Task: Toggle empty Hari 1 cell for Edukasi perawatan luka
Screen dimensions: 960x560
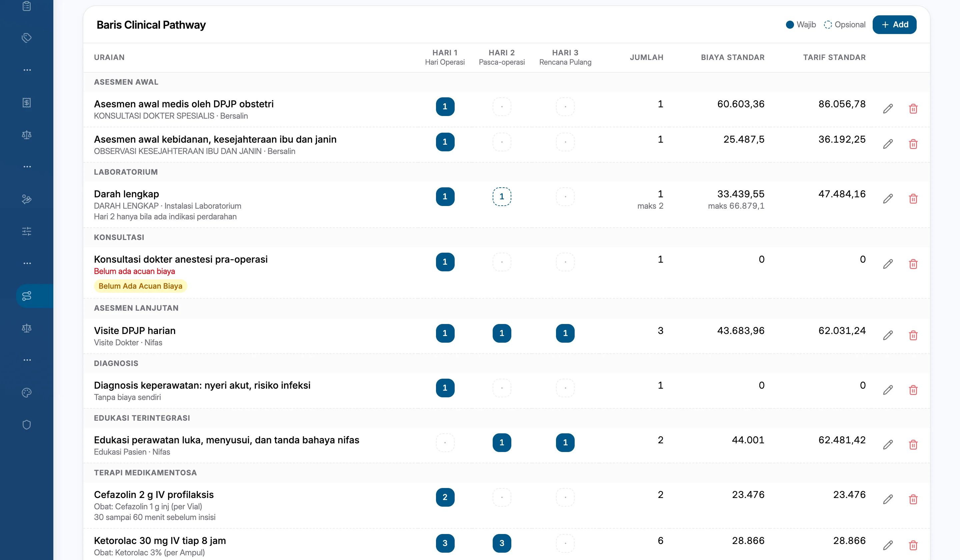Action: (x=445, y=443)
